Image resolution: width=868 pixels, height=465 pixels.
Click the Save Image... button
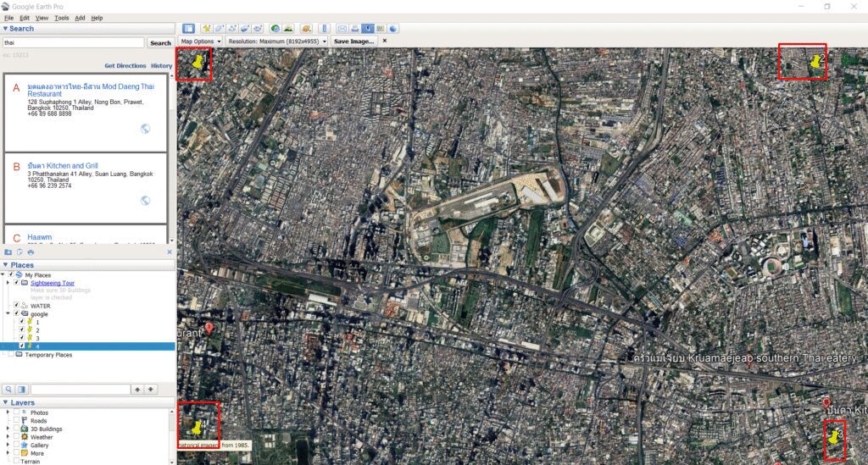click(353, 41)
